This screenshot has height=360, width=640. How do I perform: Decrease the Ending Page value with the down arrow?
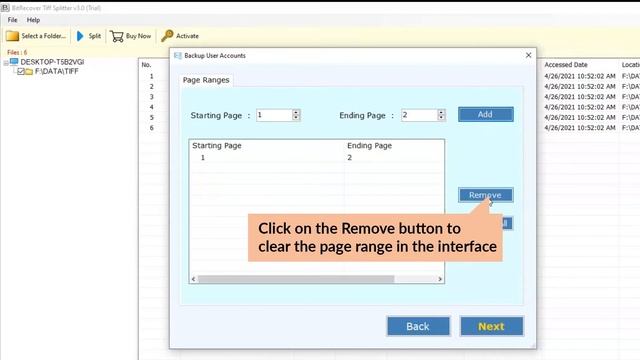click(x=441, y=118)
